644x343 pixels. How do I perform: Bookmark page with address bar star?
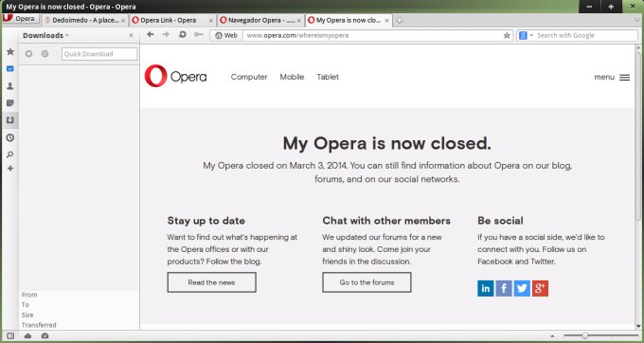coord(507,35)
